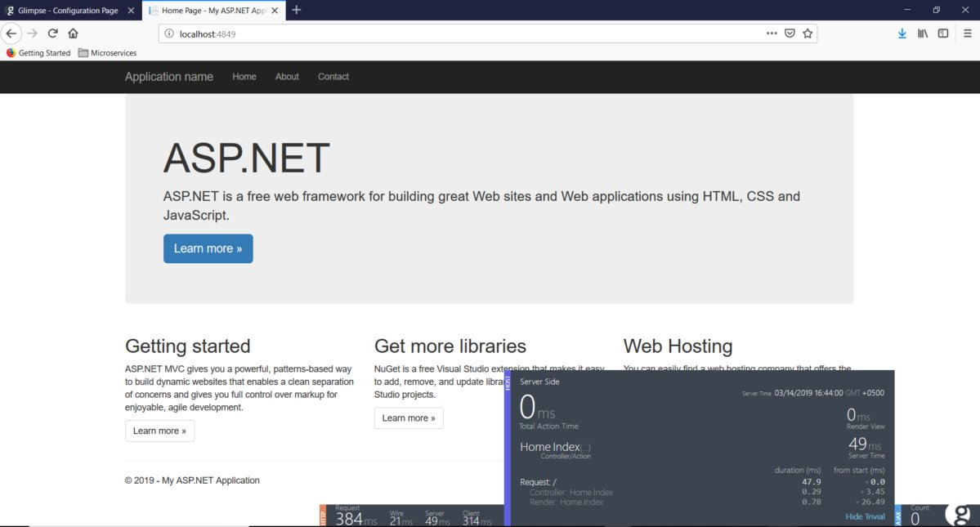Click Hide Trivial in Glimpse panel
Image resolution: width=980 pixels, height=527 pixels.
pyautogui.click(x=865, y=516)
